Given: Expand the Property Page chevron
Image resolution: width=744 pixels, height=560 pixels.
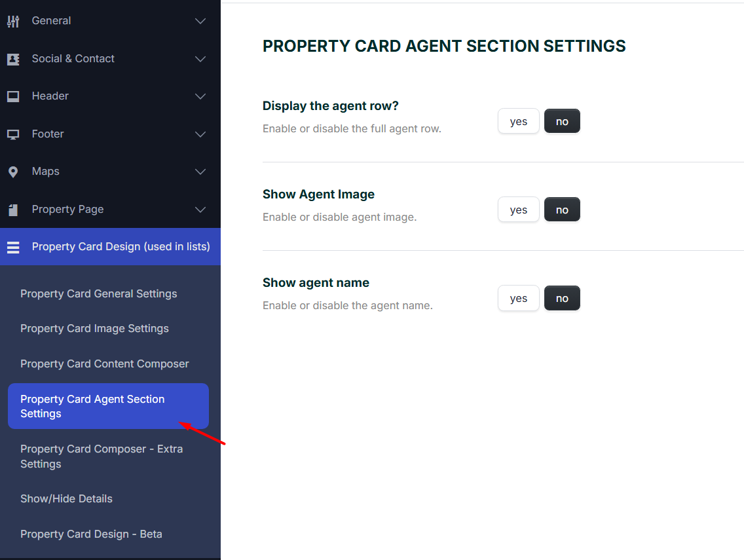Looking at the screenshot, I should (x=200, y=210).
